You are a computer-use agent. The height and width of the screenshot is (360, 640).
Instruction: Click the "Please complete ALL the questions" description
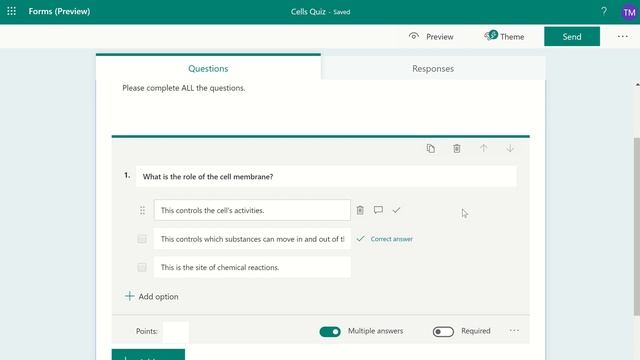(184, 88)
